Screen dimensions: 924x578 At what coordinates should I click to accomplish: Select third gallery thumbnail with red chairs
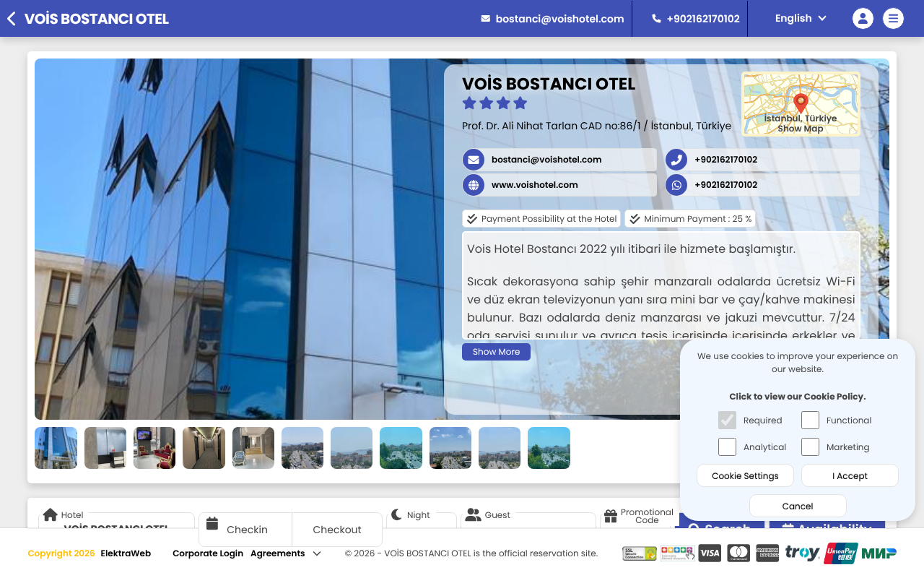[154, 448]
